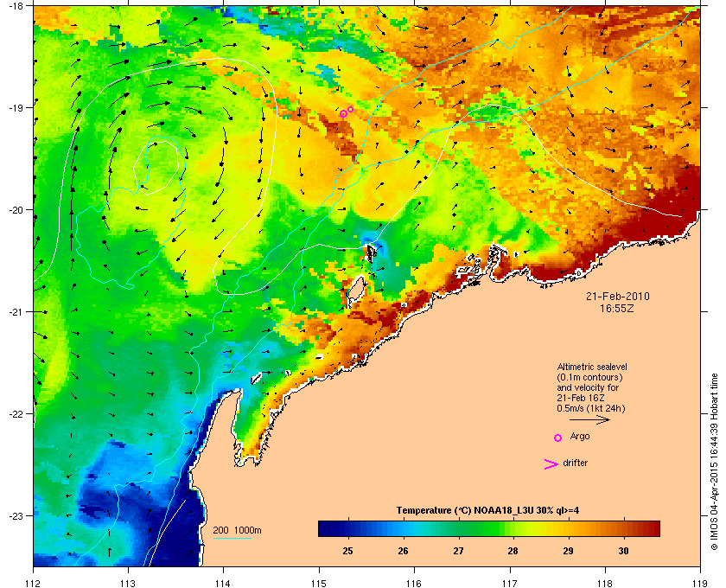
Task: Click the Argo magenta circle legend symbol
Action: click(558, 438)
